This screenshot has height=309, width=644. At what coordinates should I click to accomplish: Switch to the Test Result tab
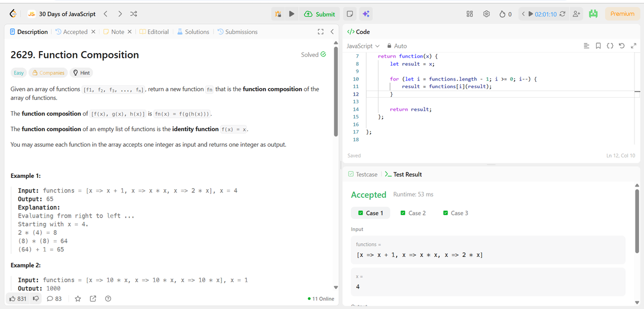pos(404,175)
